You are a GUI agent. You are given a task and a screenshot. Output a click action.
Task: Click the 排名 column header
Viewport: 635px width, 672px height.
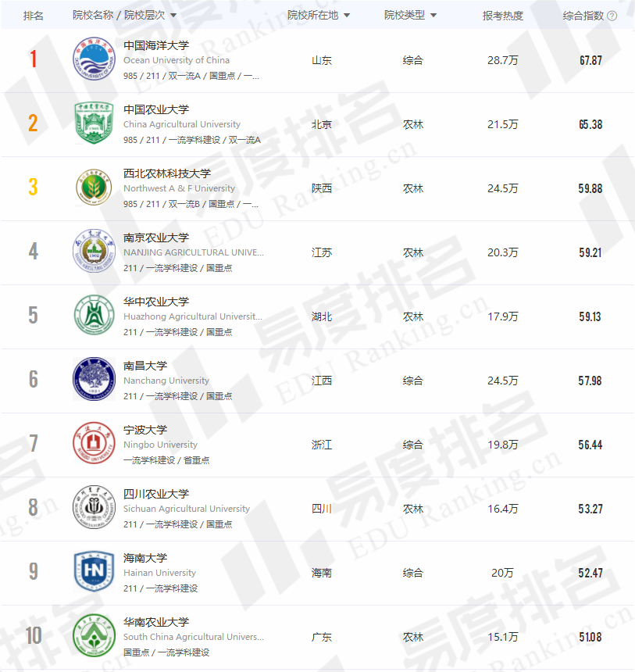[x=34, y=16]
